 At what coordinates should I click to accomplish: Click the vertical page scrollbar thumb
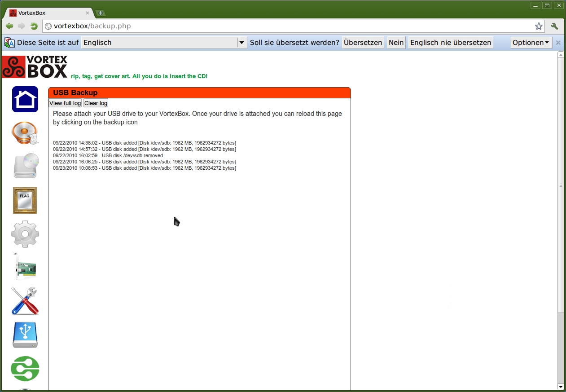(x=560, y=185)
